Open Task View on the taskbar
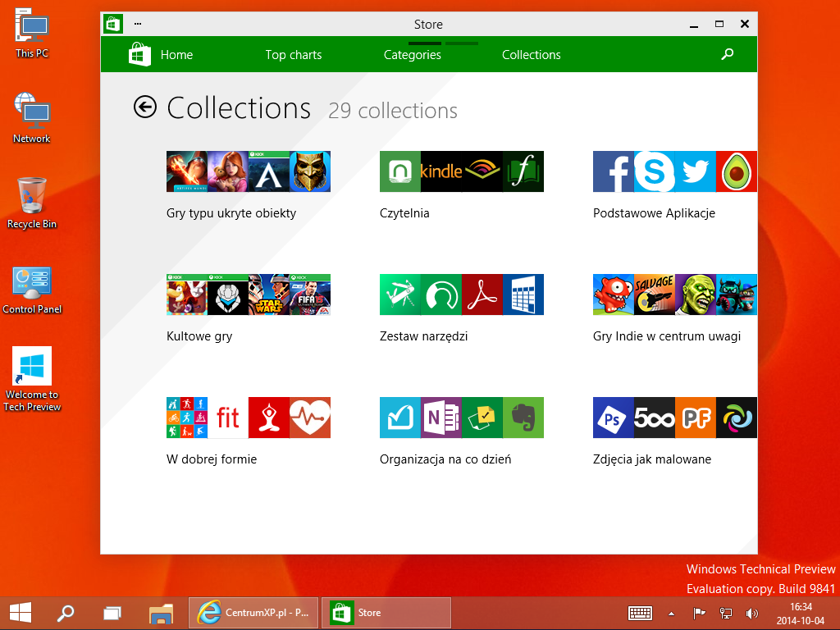 pyautogui.click(x=112, y=613)
